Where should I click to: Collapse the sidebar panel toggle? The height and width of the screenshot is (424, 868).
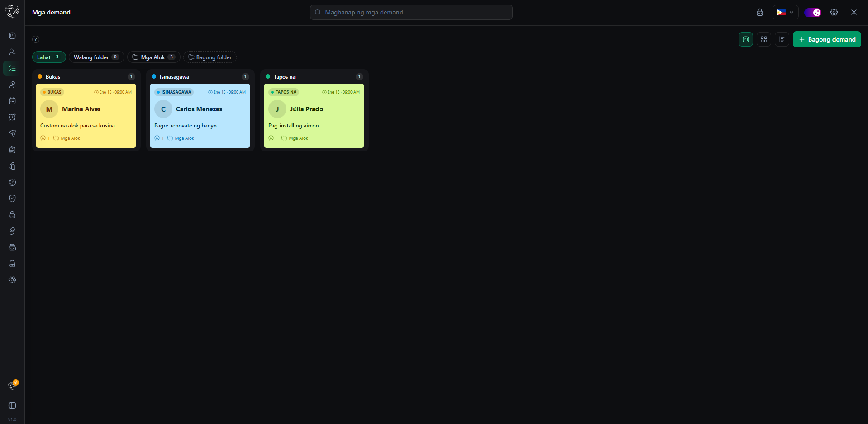pyautogui.click(x=12, y=405)
